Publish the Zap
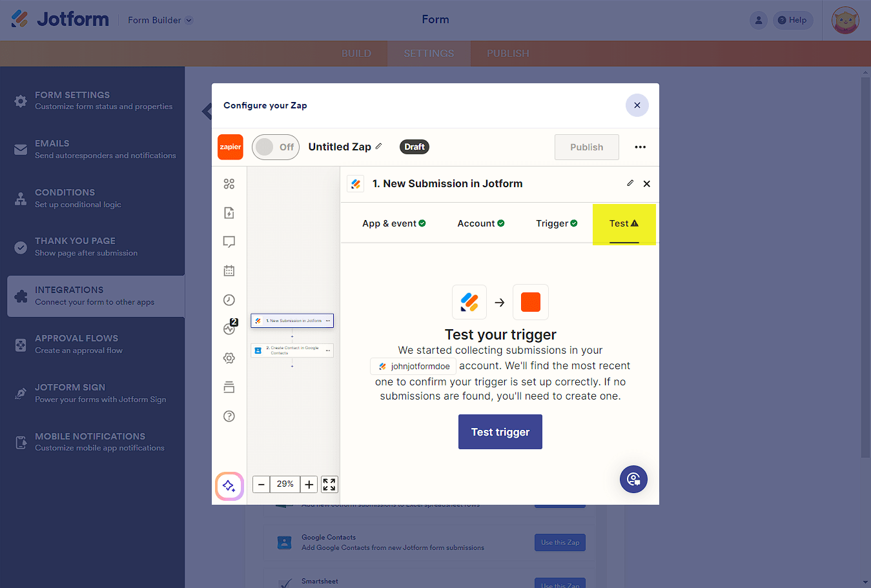 pos(587,147)
